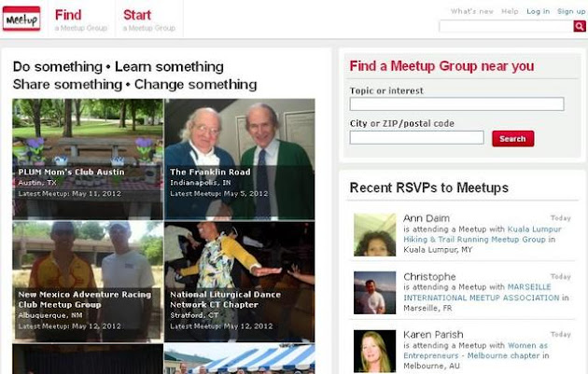588x374 pixels.
Task: Click the 'Austin, TX' location text
Action: point(37,183)
